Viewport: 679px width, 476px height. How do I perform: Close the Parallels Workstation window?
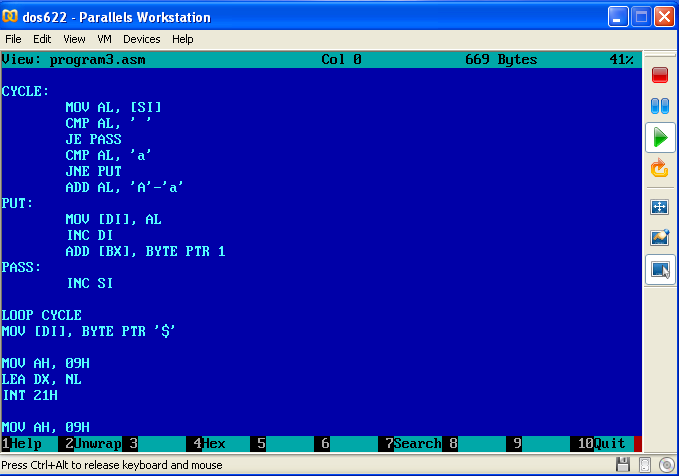pos(664,17)
